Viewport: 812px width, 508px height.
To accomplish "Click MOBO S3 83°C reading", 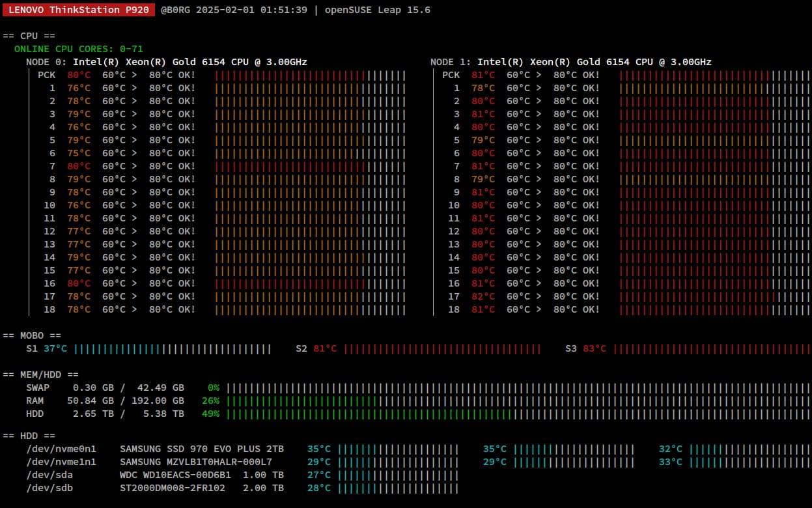I will [x=595, y=348].
